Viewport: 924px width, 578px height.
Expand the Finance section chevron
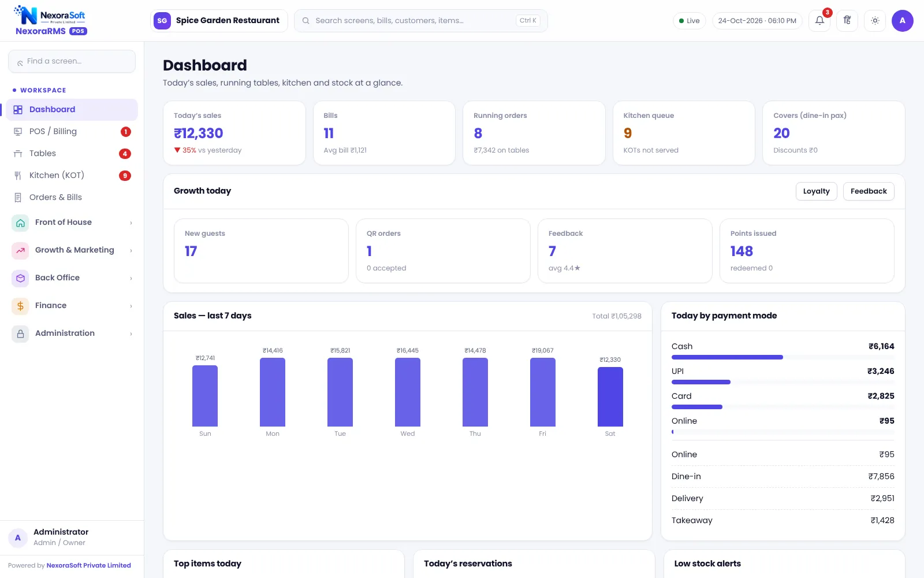coord(131,306)
